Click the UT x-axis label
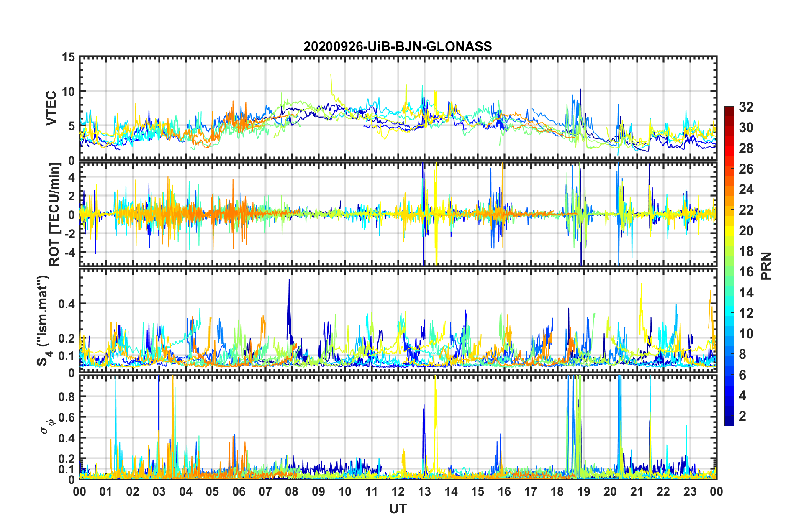 [x=398, y=509]
